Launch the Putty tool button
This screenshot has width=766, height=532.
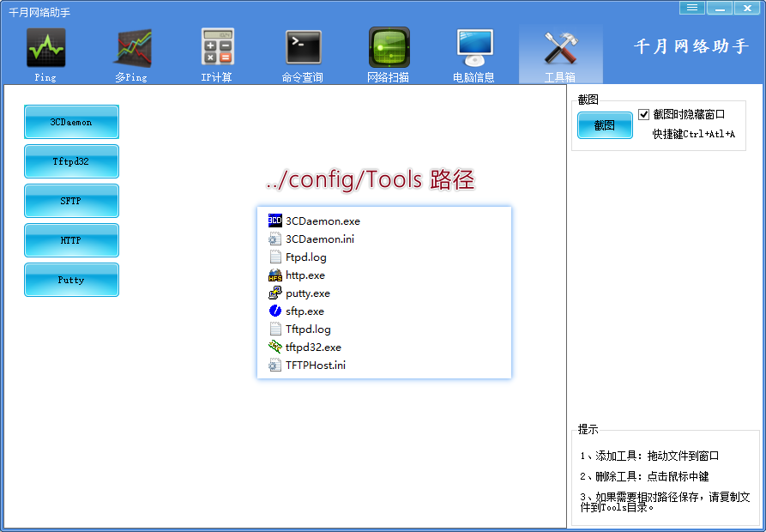coord(71,280)
